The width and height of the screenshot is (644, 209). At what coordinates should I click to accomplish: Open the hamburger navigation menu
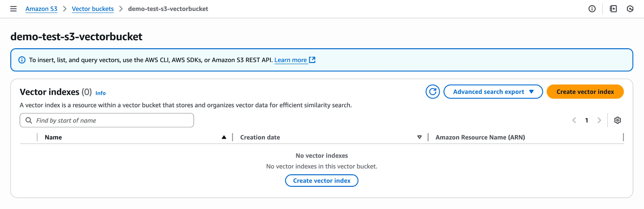click(14, 9)
